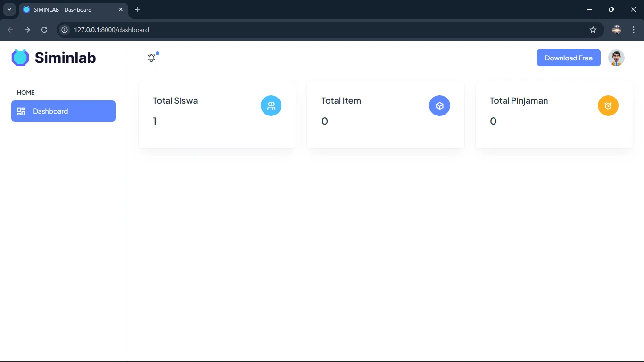Click the Siminlab brand name link
The height and width of the screenshot is (362, 644).
coord(65,58)
